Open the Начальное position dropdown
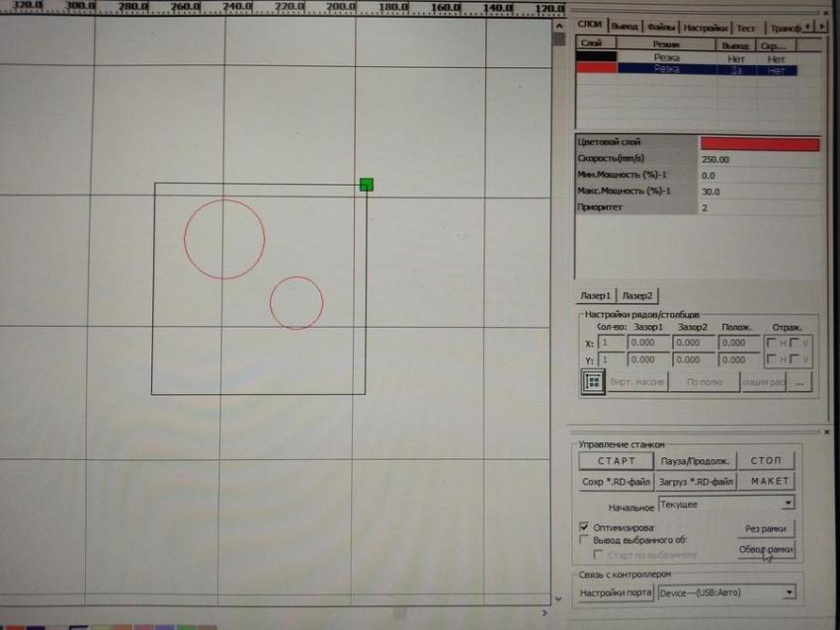The width and height of the screenshot is (840, 630). (788, 505)
